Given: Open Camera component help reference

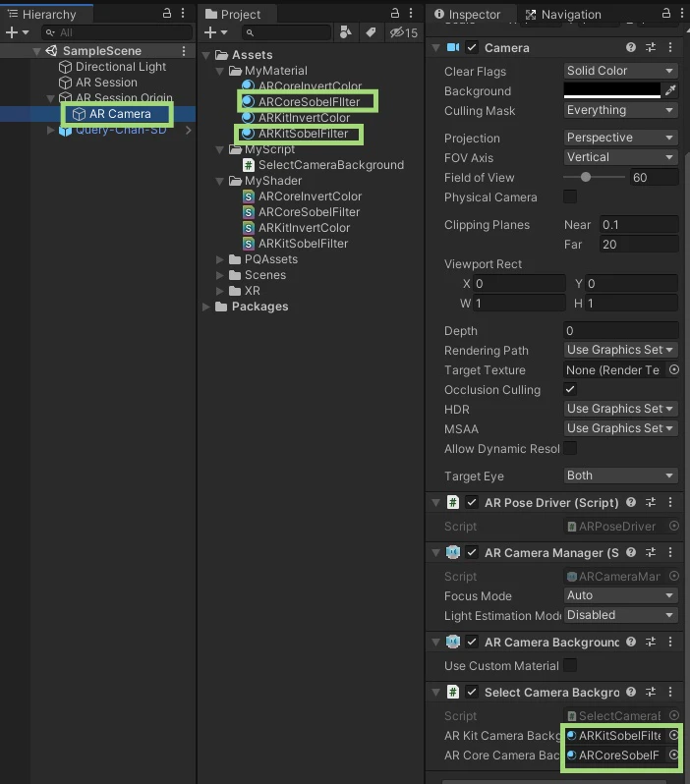Looking at the screenshot, I should coord(631,47).
